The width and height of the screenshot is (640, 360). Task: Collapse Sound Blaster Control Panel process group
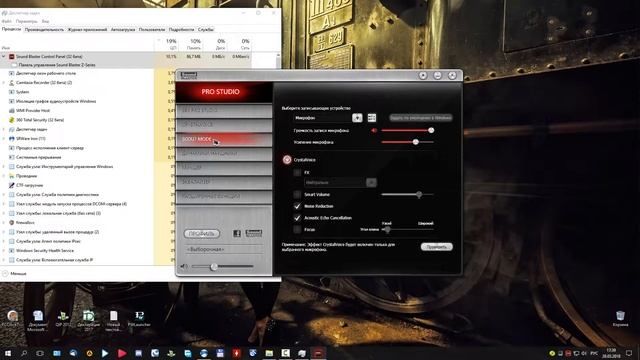[4, 57]
